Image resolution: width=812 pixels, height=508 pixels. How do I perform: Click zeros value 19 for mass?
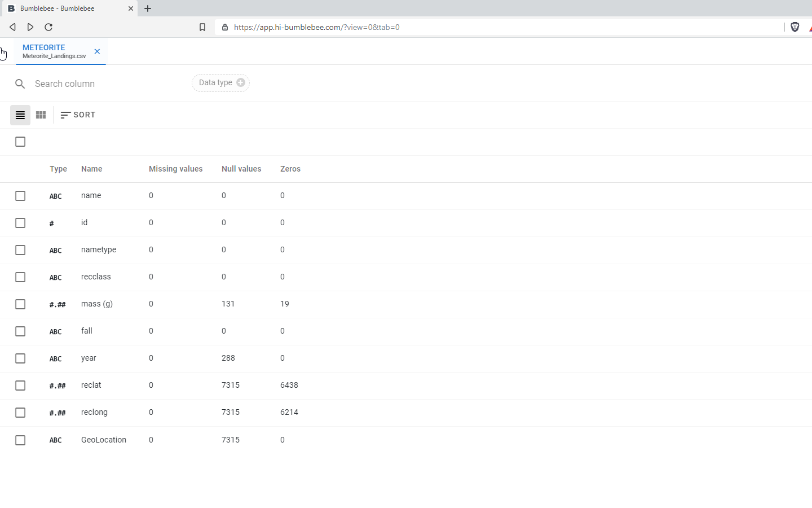tap(285, 304)
